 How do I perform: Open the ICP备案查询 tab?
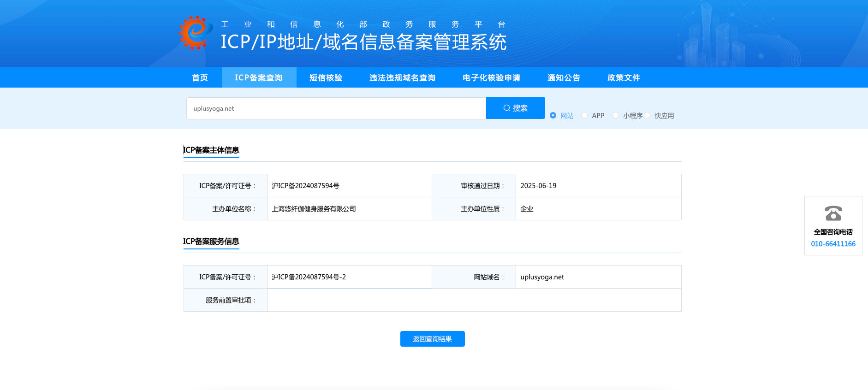(x=259, y=77)
